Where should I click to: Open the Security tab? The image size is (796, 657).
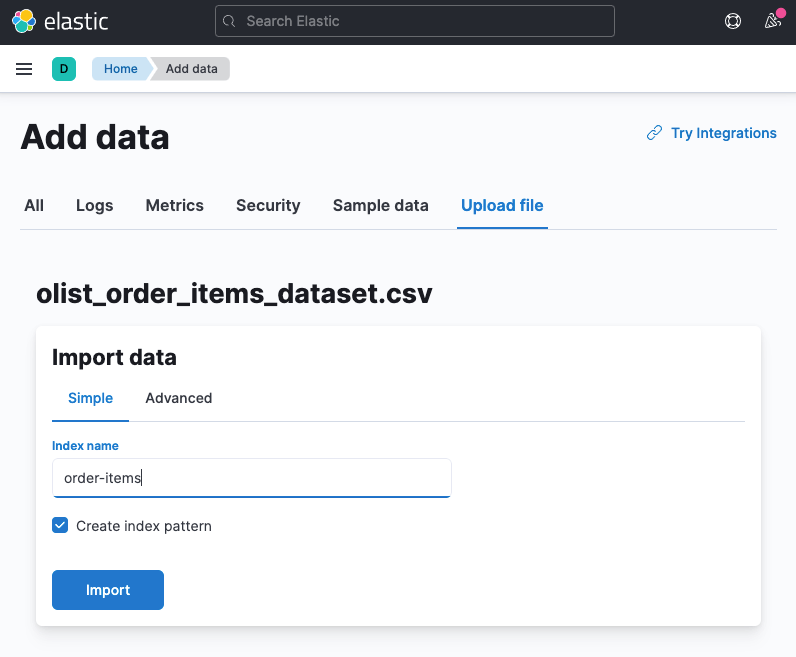[x=268, y=205]
